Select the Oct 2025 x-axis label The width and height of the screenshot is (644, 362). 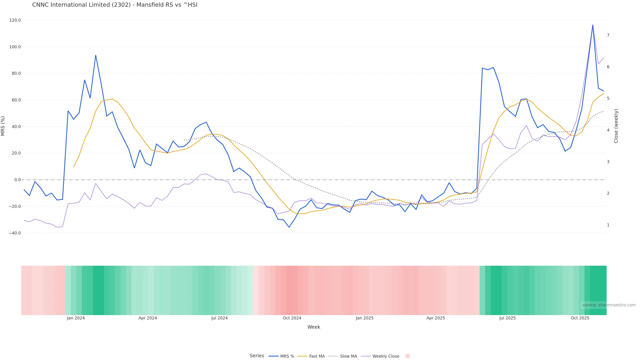click(x=580, y=318)
